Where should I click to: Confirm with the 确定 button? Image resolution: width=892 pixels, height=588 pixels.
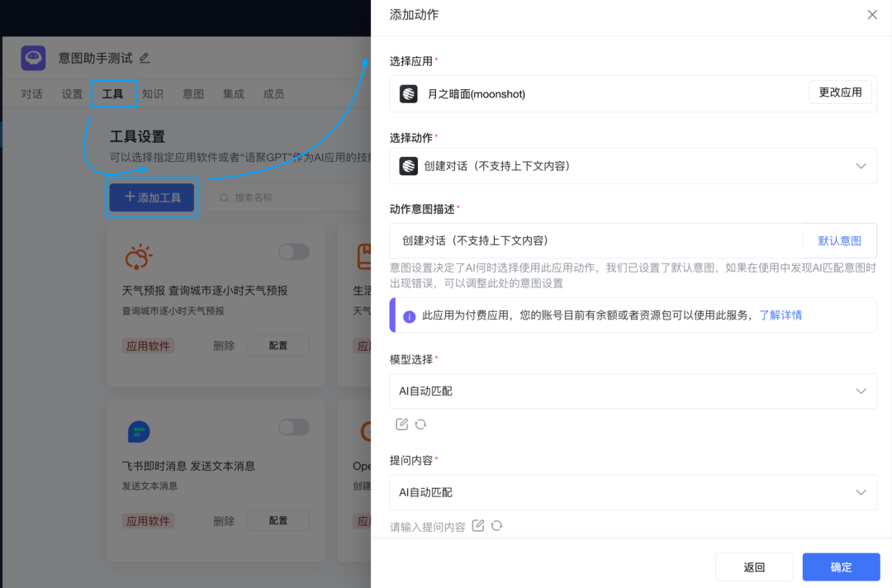842,567
